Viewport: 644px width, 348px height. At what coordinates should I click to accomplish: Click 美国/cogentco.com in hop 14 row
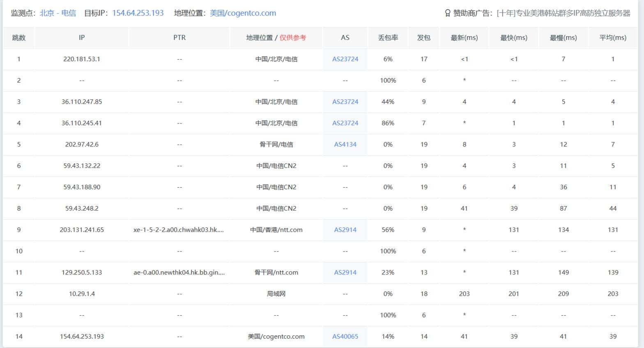(x=276, y=337)
